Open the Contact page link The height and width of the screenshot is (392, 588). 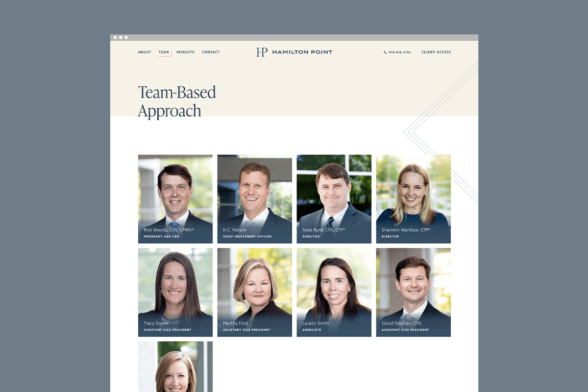(211, 52)
